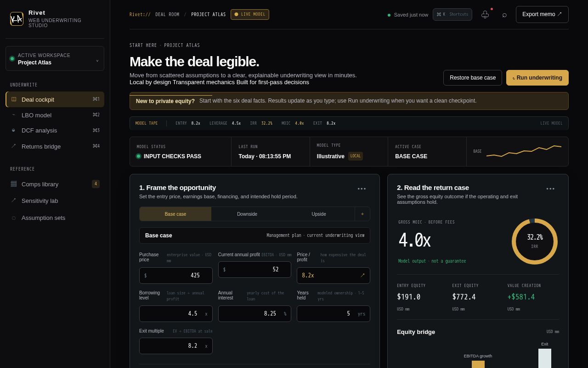Click the Price / profit 8.2x field
Screen dimensions: 588x368
(x=334, y=276)
